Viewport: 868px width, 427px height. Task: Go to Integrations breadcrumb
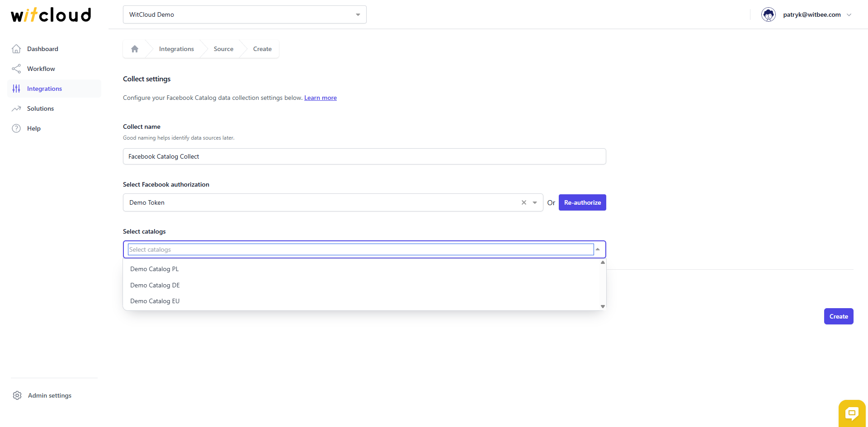point(176,49)
